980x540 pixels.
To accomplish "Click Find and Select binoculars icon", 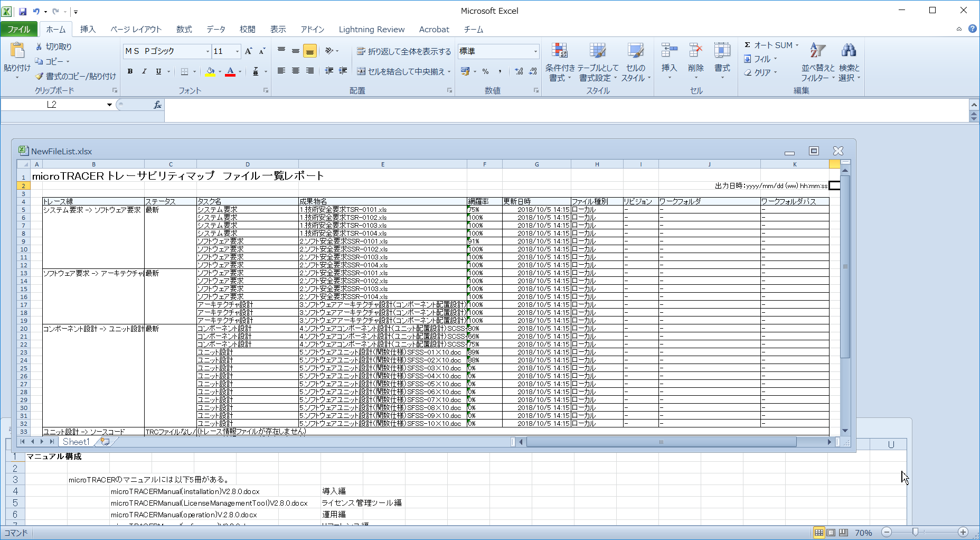I will coord(849,51).
